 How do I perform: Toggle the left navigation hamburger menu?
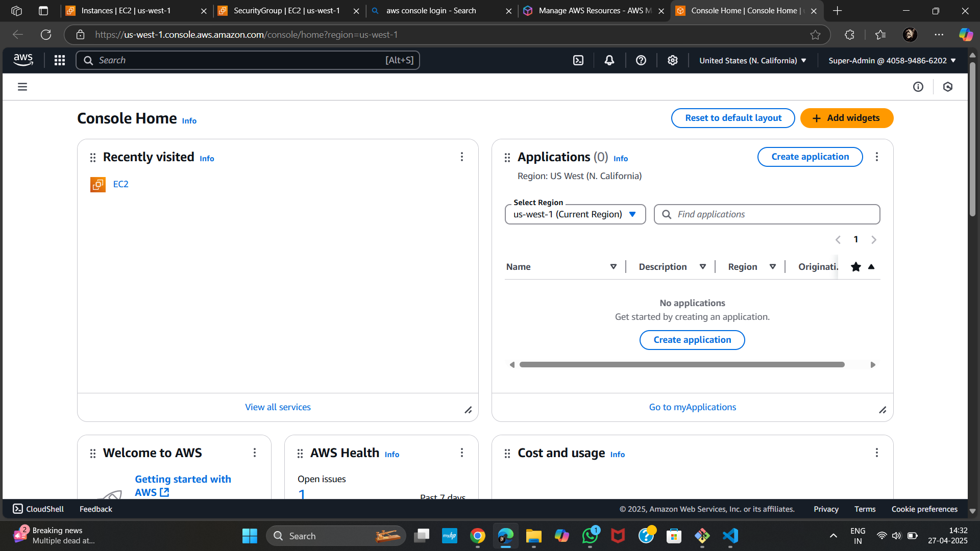tap(22, 87)
